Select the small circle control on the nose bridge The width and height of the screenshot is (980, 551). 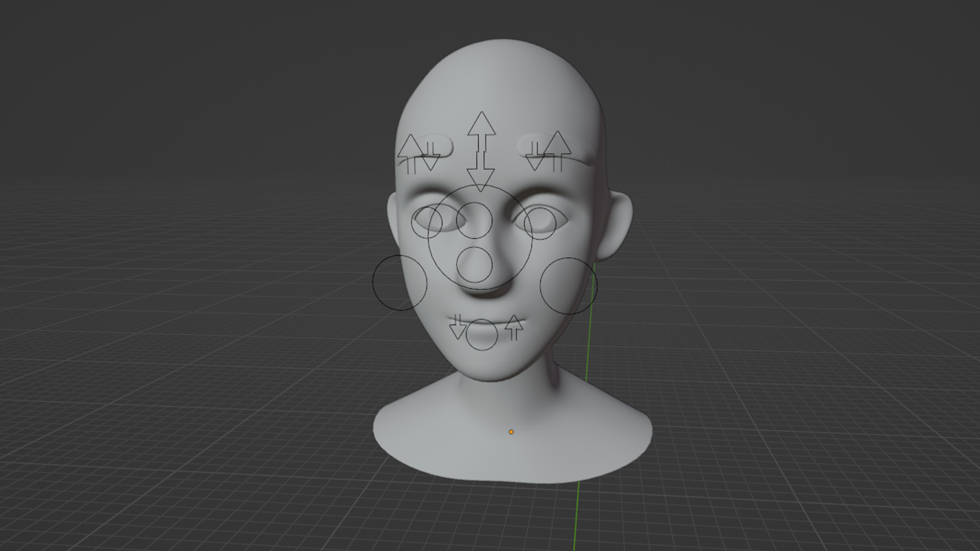(474, 220)
